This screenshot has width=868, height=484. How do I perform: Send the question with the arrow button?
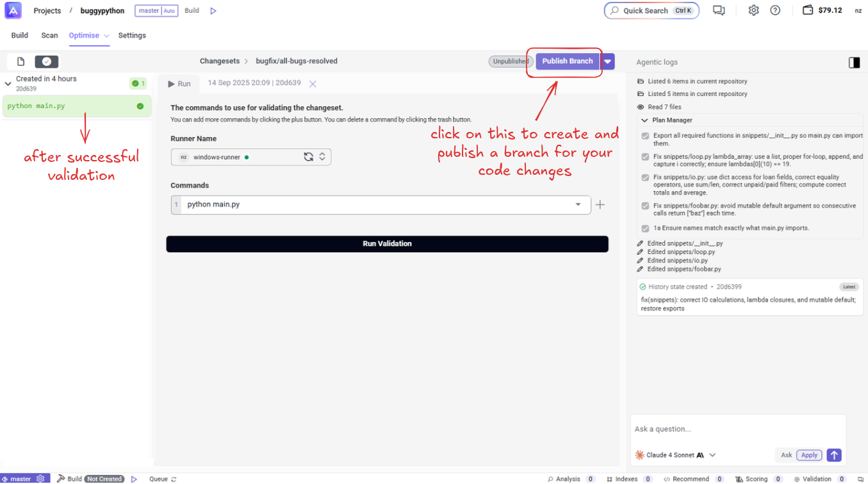tap(833, 455)
